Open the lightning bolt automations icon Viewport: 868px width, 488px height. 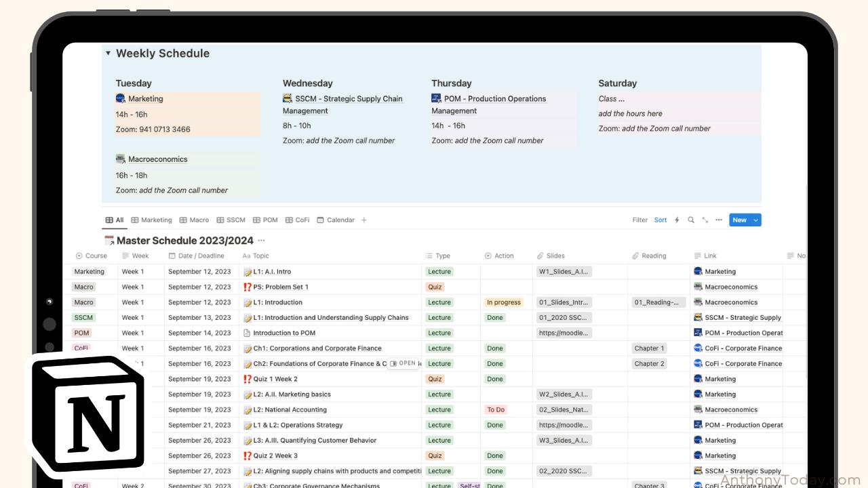click(676, 220)
